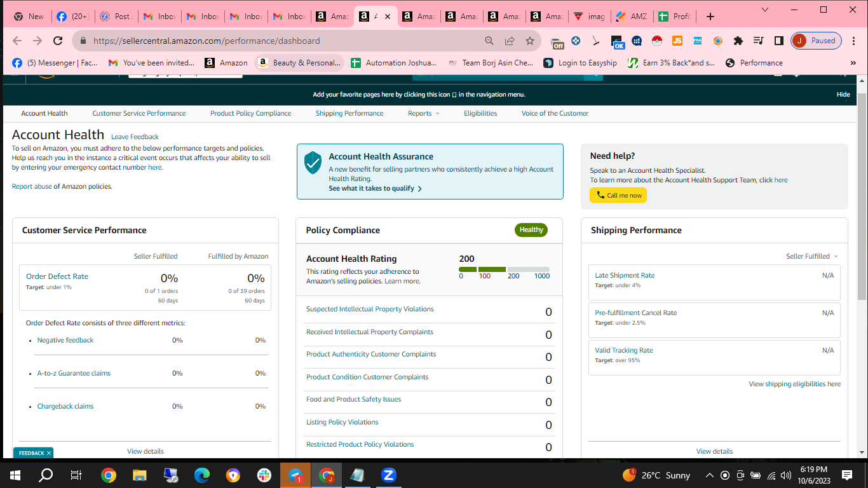
Task: Open the Account Health tab
Action: click(x=44, y=113)
